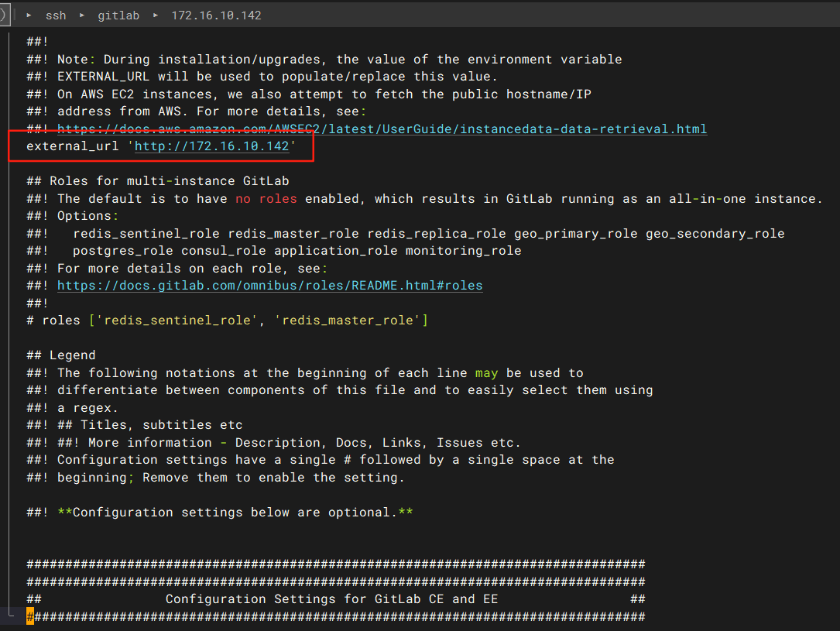Click the arrow between "ssh" and "gitlab"
The width and height of the screenshot is (840, 631).
(x=82, y=15)
